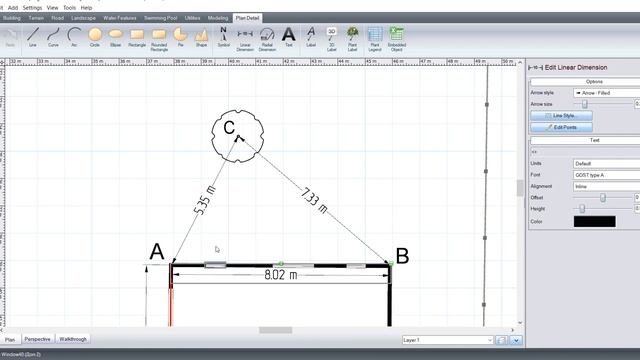Click the 7.33 m dimension label
The image size is (640, 360).
315,200
